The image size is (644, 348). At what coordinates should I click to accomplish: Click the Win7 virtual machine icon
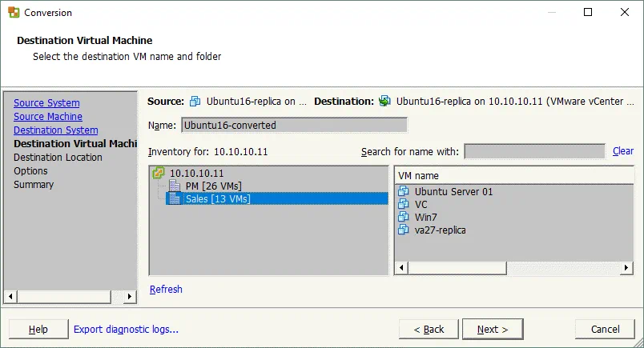point(404,217)
